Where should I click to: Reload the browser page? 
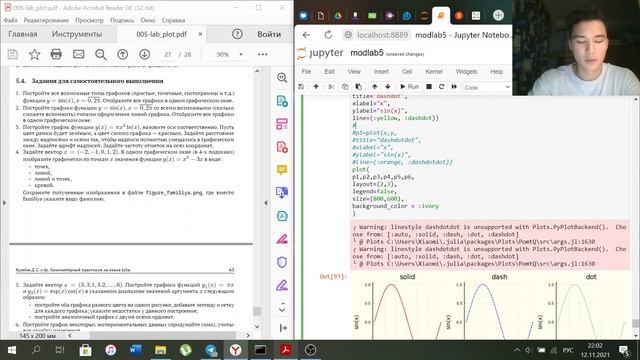pyautogui.click(x=328, y=35)
